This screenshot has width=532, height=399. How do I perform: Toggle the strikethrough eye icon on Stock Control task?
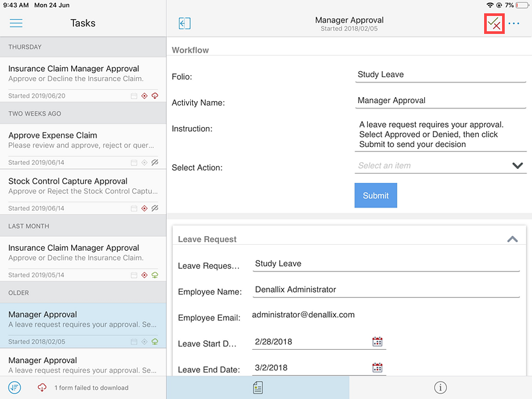click(x=156, y=208)
